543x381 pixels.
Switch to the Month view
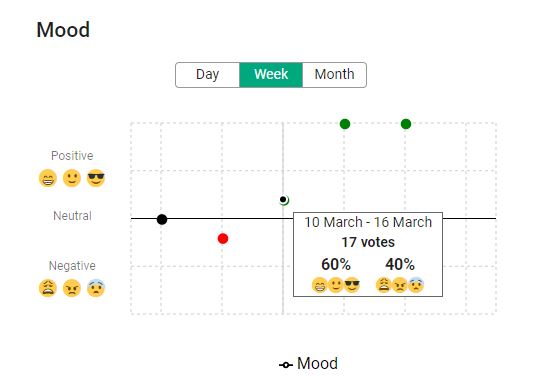click(334, 75)
